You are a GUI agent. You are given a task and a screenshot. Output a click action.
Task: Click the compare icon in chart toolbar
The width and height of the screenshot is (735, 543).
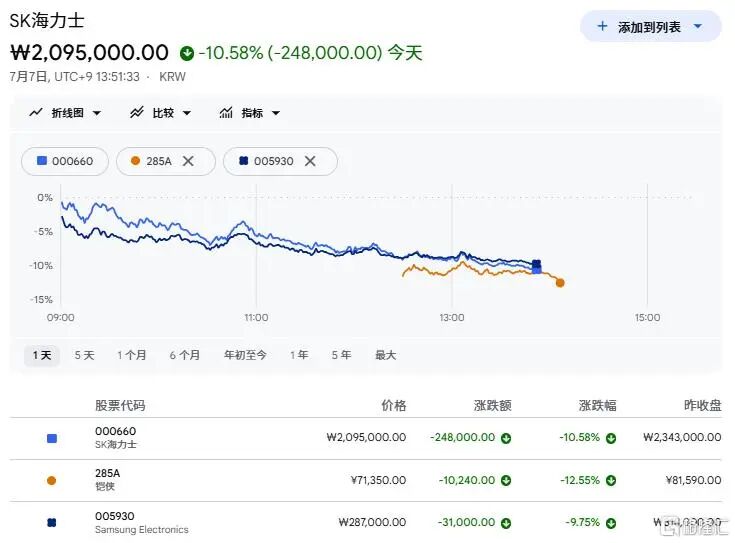(137, 113)
